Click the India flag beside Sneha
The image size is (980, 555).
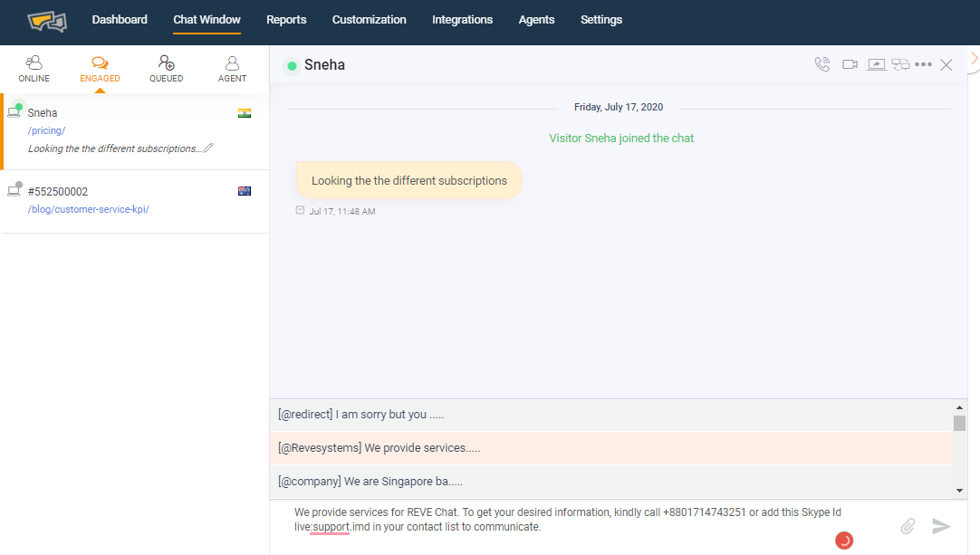tap(245, 113)
